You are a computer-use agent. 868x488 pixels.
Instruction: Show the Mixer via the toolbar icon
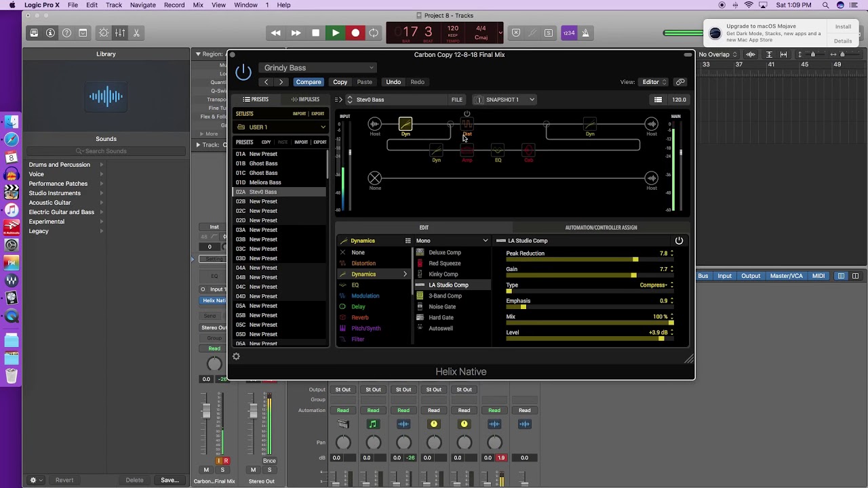(120, 33)
